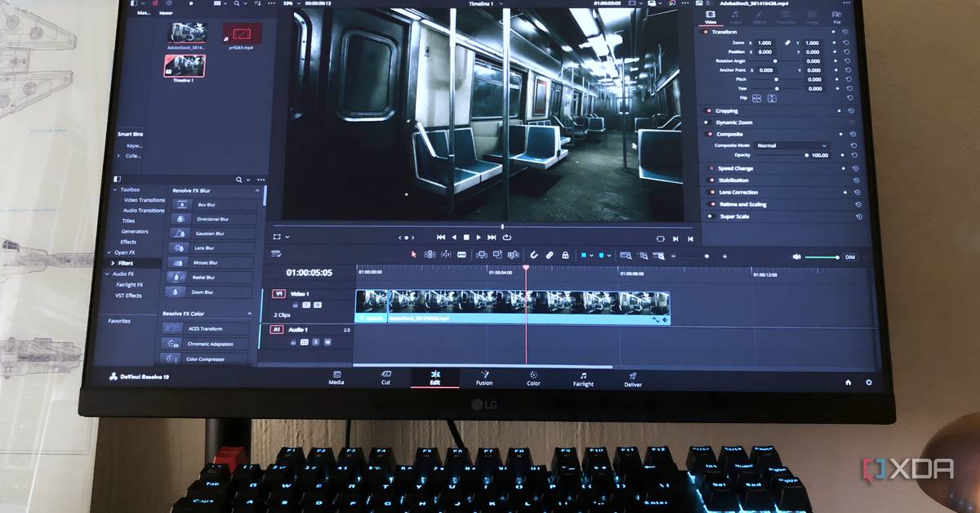Viewport: 980px width, 513px height.
Task: Click the Detail Zoom icon
Action: coord(644,255)
